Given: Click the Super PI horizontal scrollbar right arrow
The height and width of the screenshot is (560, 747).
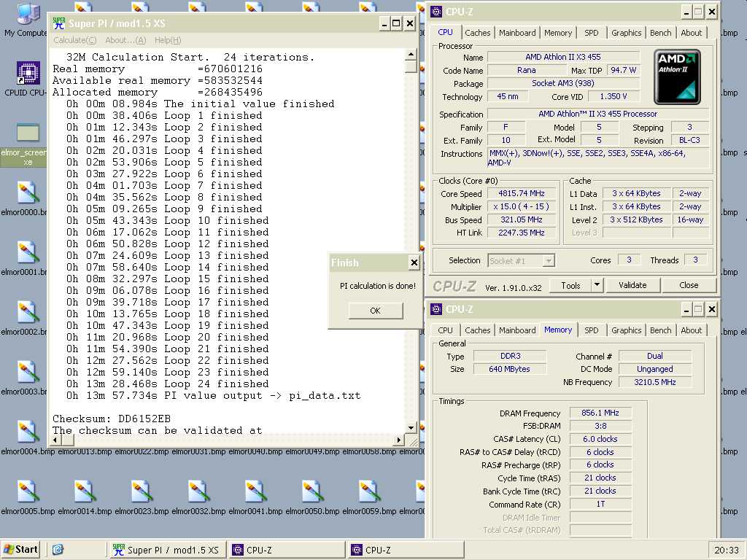Looking at the screenshot, I should click(399, 440).
